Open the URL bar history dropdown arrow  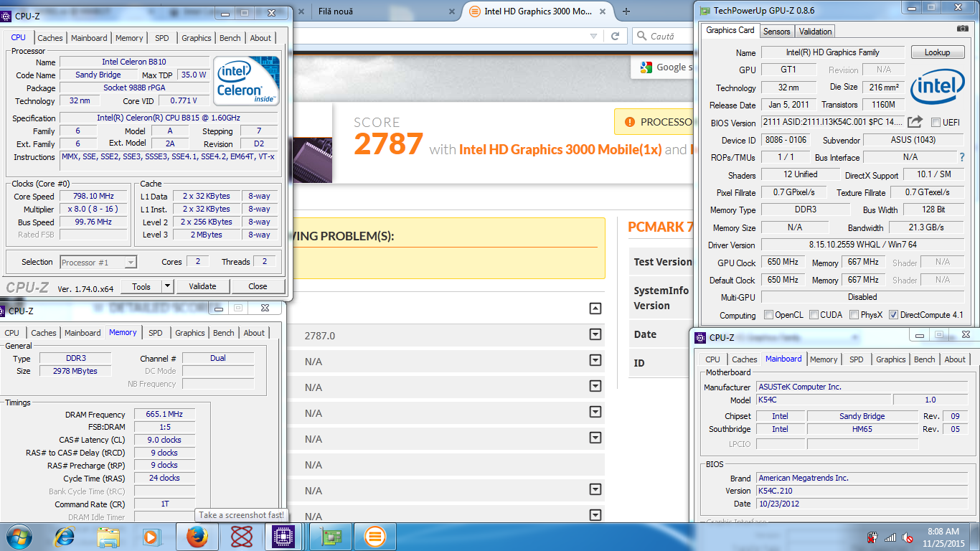click(593, 36)
